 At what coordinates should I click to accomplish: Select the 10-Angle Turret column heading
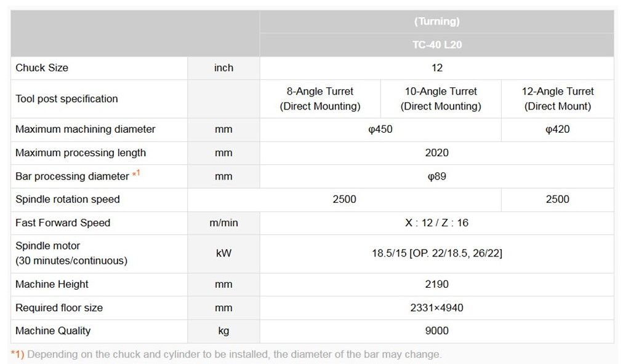(x=441, y=98)
